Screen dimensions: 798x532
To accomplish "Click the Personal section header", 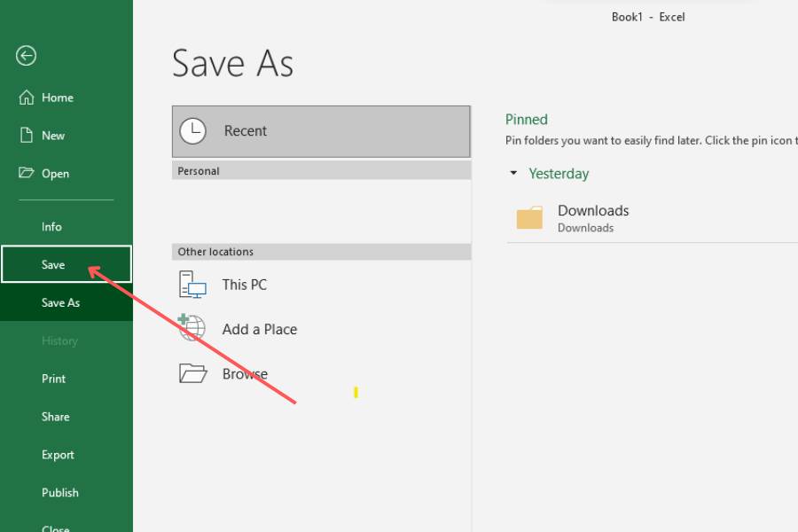I will [321, 170].
